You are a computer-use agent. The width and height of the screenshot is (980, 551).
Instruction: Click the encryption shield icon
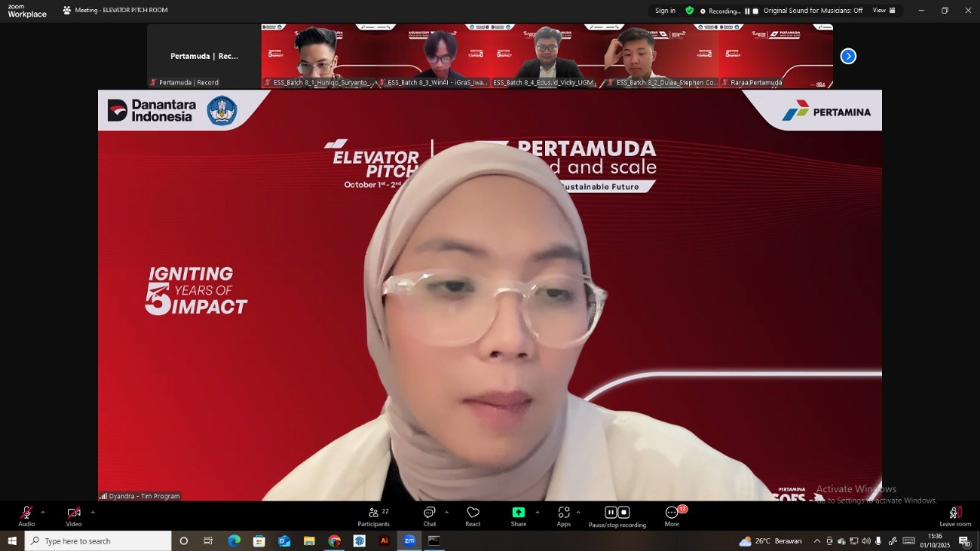(x=690, y=11)
